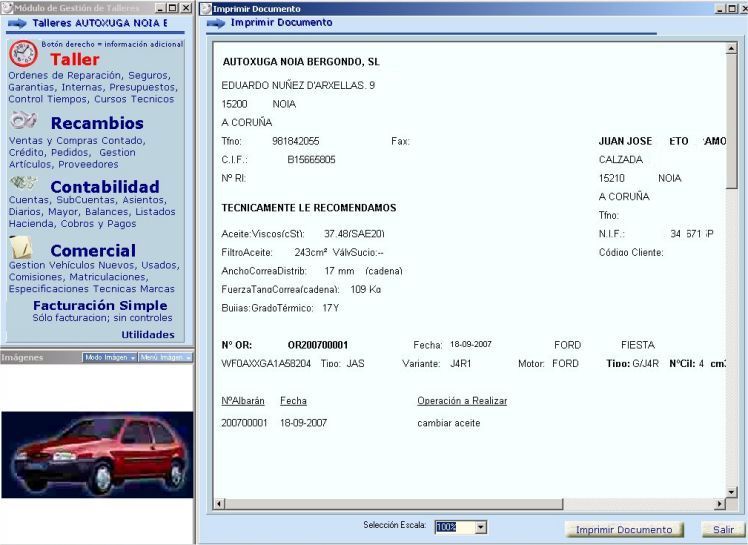Open the Modo Imagen dropdown
This screenshot has width=748, height=545.
[x=110, y=357]
